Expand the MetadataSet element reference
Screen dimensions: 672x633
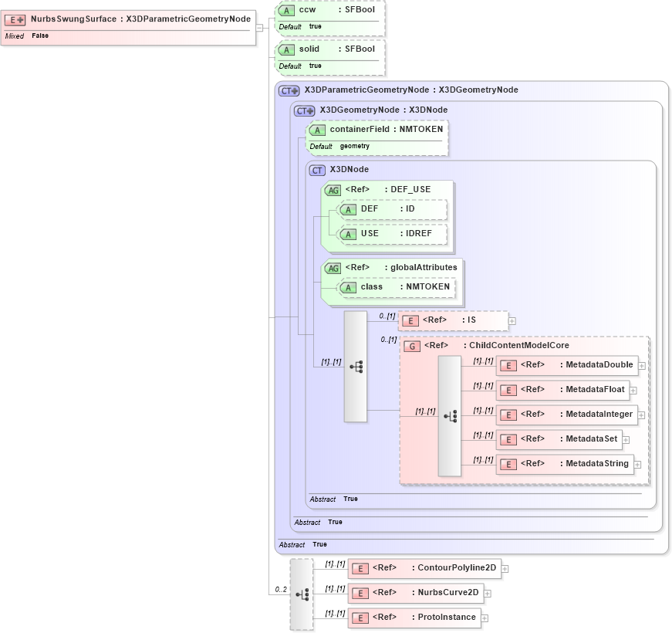coord(626,440)
